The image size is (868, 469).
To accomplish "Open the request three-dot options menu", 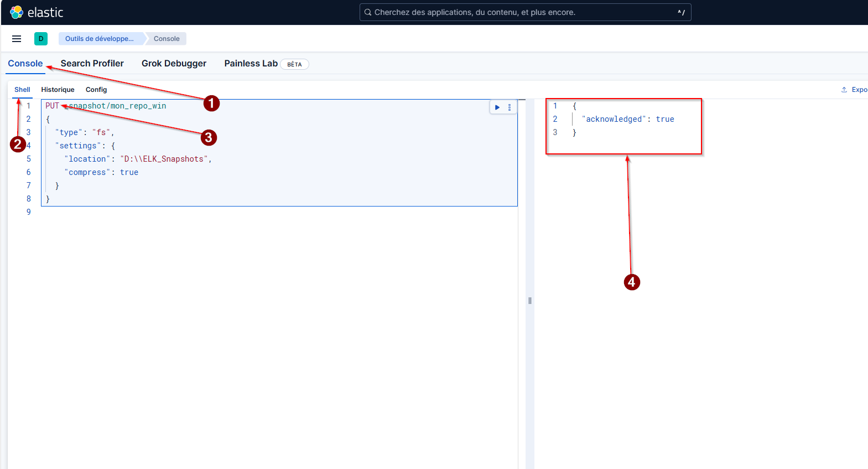I will (510, 107).
